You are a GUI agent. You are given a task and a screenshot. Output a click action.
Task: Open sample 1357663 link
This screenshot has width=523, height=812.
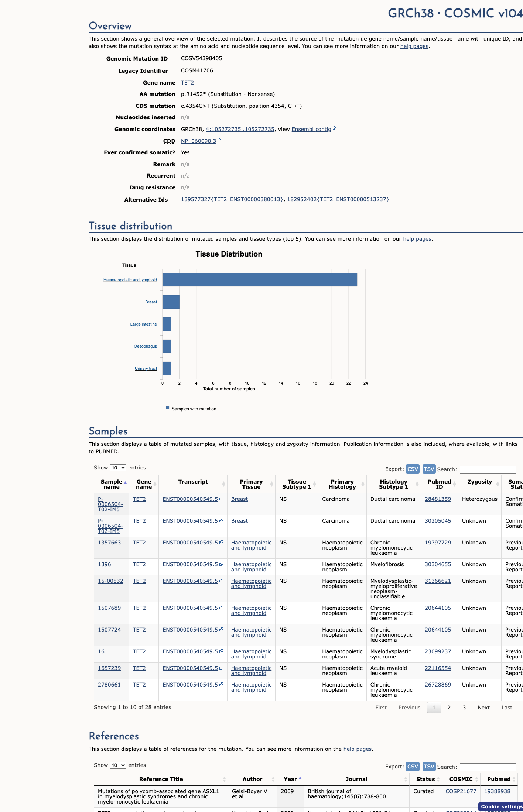click(109, 543)
